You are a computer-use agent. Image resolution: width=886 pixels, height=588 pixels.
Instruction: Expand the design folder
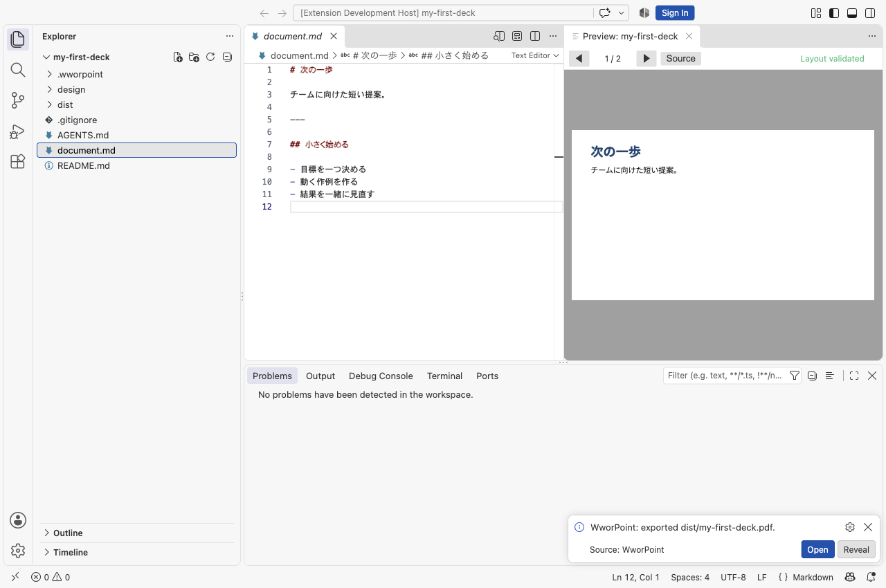coord(50,89)
